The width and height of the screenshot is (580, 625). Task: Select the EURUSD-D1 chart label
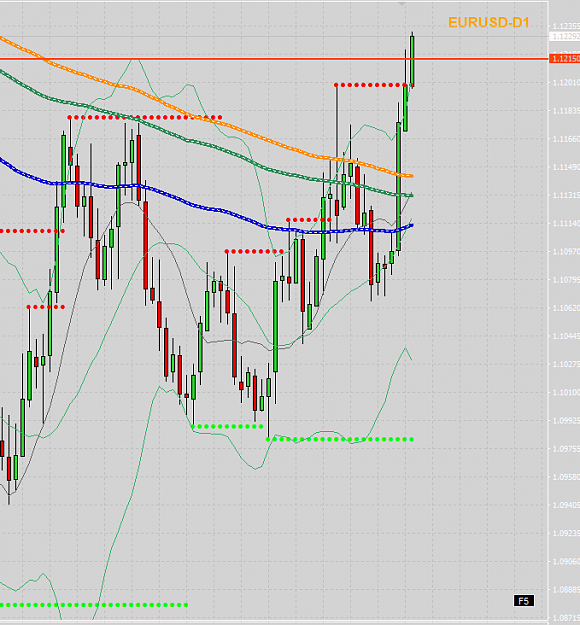(489, 22)
